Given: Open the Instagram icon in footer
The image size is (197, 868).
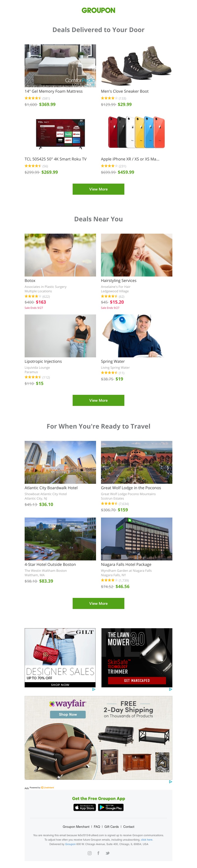Looking at the screenshot, I should point(90,853).
